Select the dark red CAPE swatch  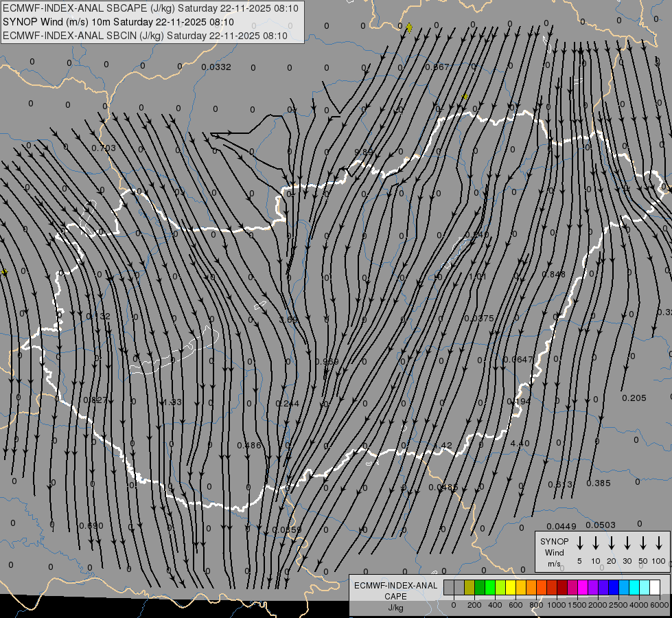(x=562, y=587)
